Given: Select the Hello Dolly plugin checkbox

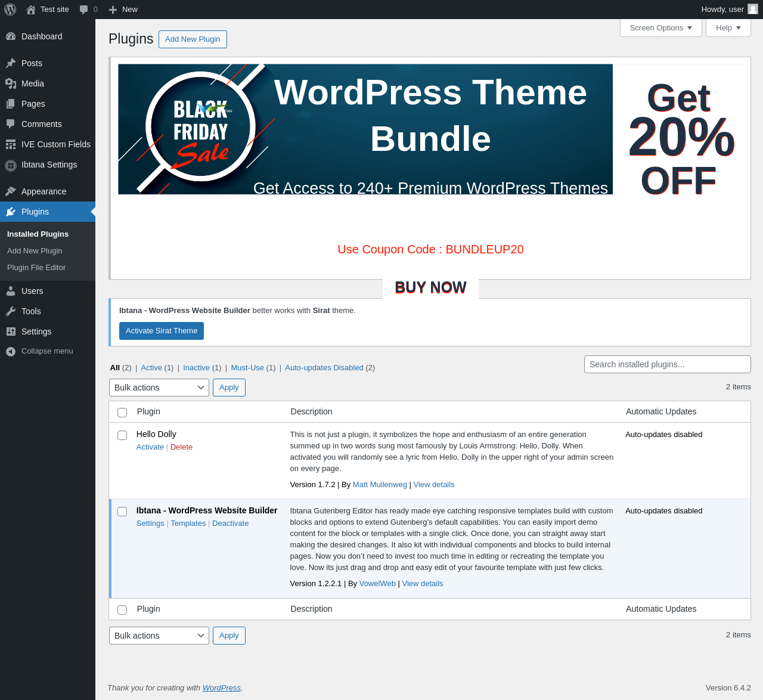Looking at the screenshot, I should [x=122, y=435].
